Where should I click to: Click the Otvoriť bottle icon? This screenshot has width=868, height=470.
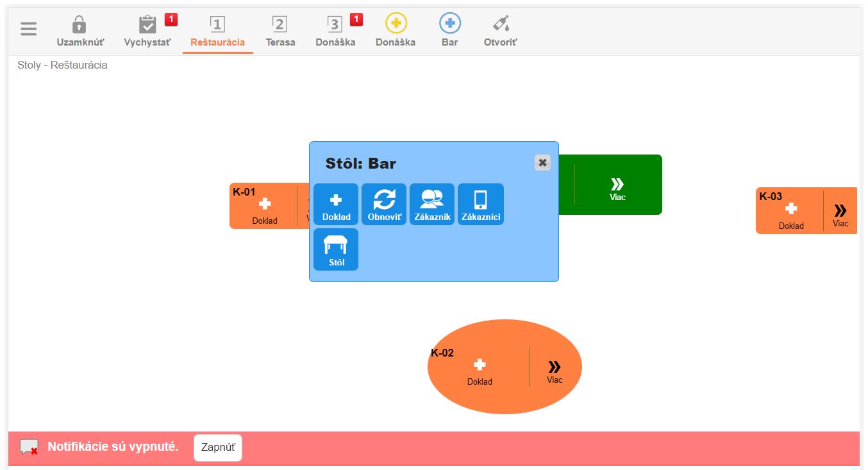pos(500,26)
